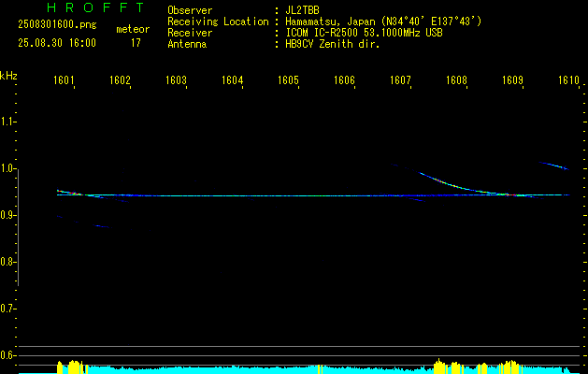Click the 0.9 kHz frequency label

pyautogui.click(x=7, y=215)
